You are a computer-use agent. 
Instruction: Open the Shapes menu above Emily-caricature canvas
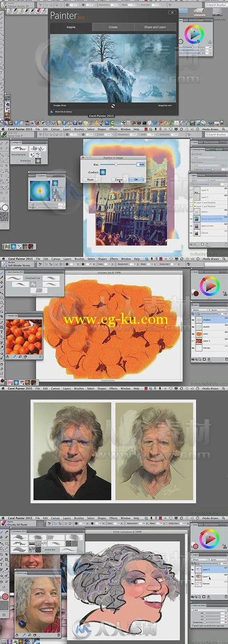click(x=102, y=518)
